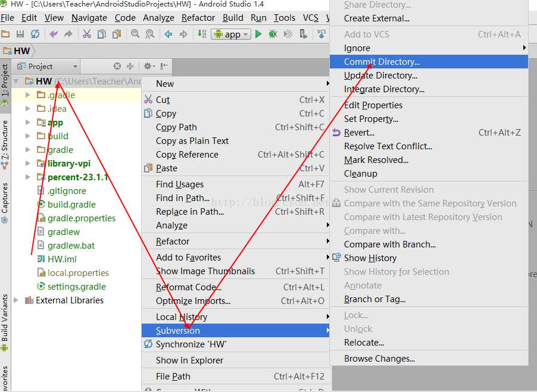Open the Captures side tool tab
The image size is (537, 392).
click(5, 203)
